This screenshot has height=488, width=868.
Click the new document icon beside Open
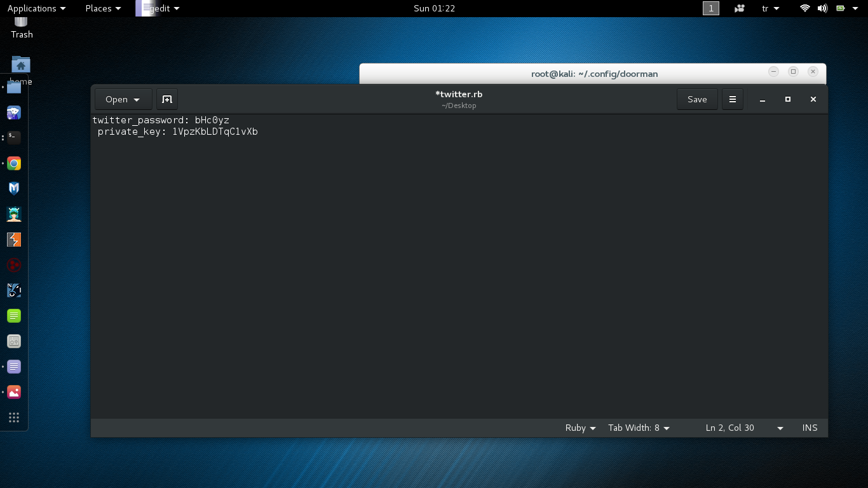(167, 99)
